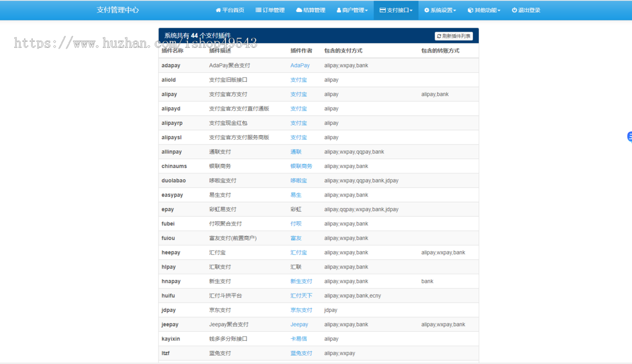Click the refresh icon in 刷新插件列表 button
The width and height of the screenshot is (632, 364).
tap(439, 36)
